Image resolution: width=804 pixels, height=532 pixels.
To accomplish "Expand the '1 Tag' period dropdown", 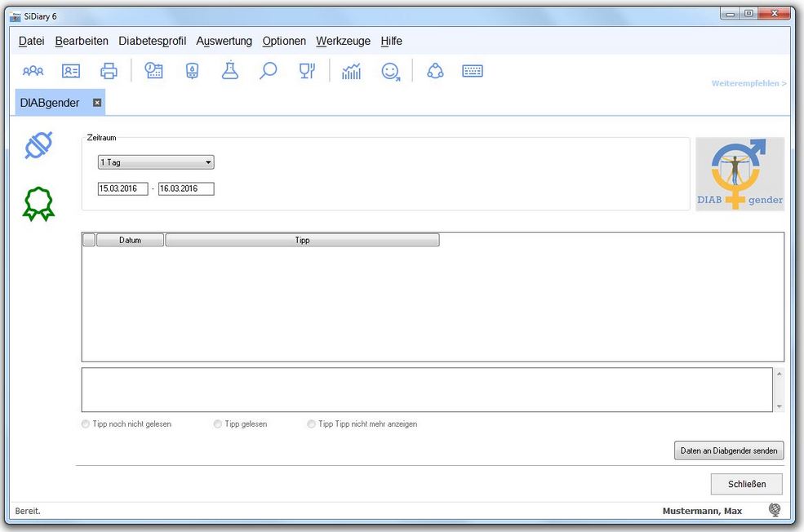I will pos(208,162).
